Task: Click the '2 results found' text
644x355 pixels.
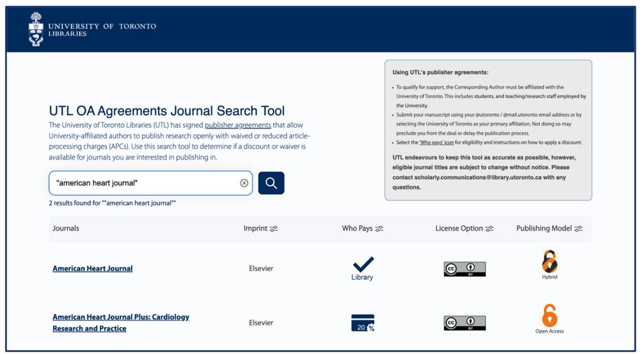Action: pyautogui.click(x=112, y=203)
